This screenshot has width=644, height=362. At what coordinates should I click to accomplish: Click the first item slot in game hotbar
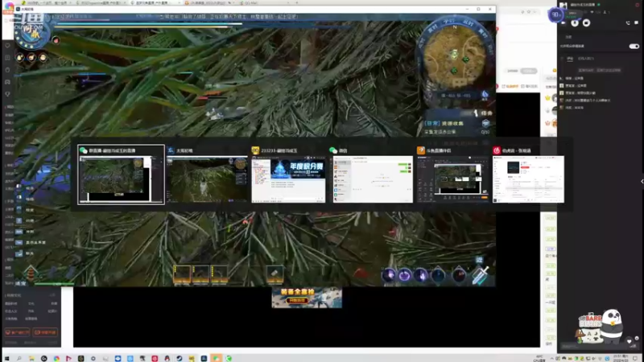(x=182, y=274)
